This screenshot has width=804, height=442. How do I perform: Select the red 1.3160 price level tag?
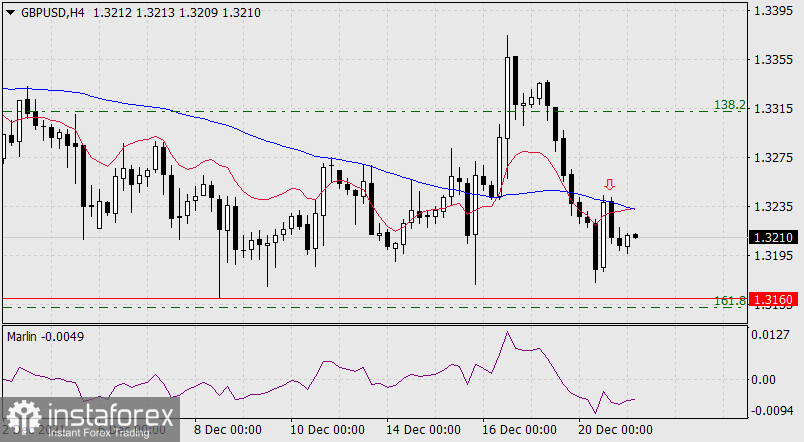point(773,299)
